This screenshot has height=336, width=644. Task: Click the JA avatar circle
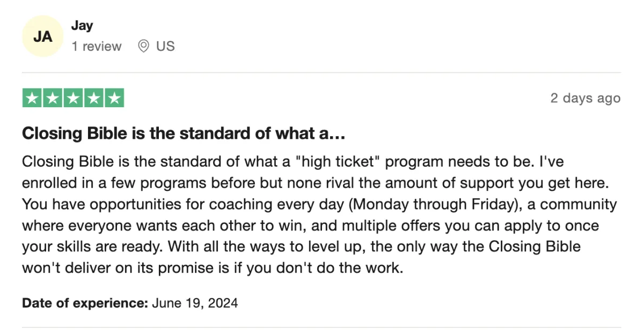[x=42, y=36]
